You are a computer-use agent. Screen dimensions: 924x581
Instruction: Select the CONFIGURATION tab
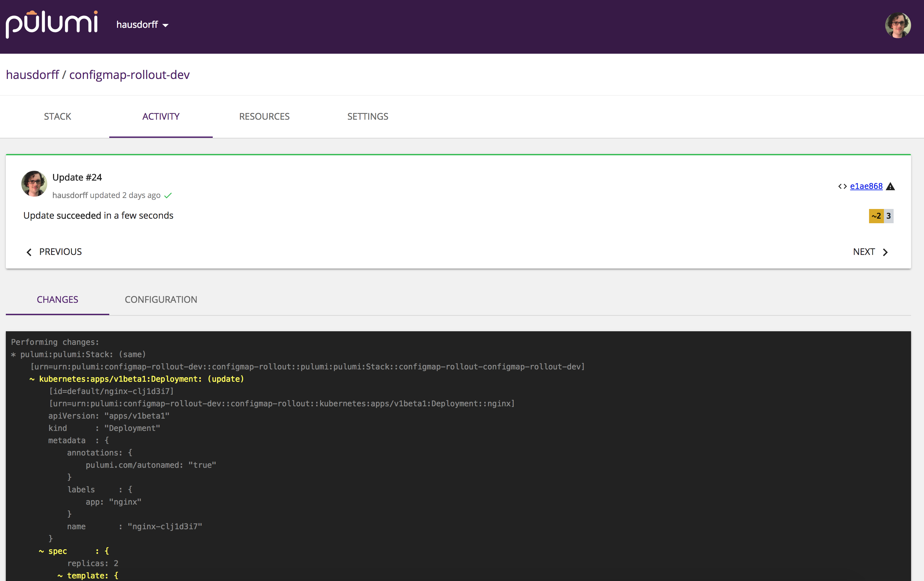pyautogui.click(x=160, y=299)
